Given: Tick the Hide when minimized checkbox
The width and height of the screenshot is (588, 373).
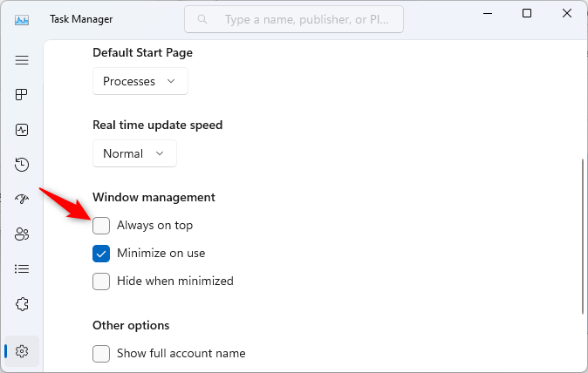Looking at the screenshot, I should [x=101, y=281].
